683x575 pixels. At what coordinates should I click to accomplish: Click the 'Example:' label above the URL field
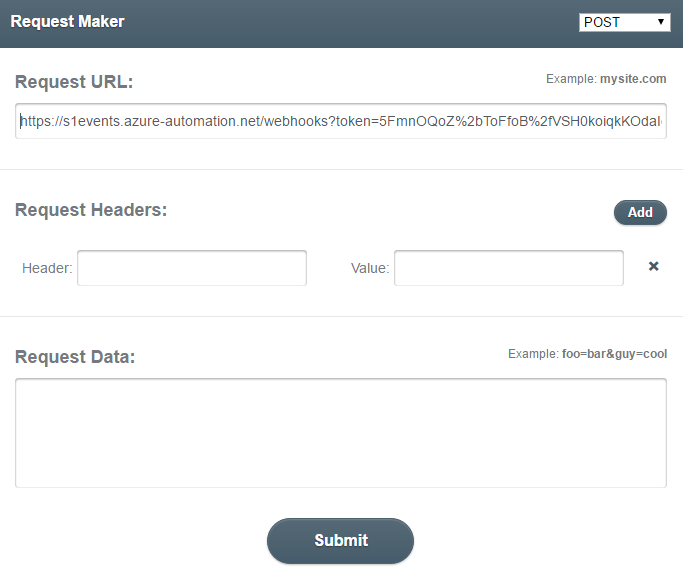(570, 79)
